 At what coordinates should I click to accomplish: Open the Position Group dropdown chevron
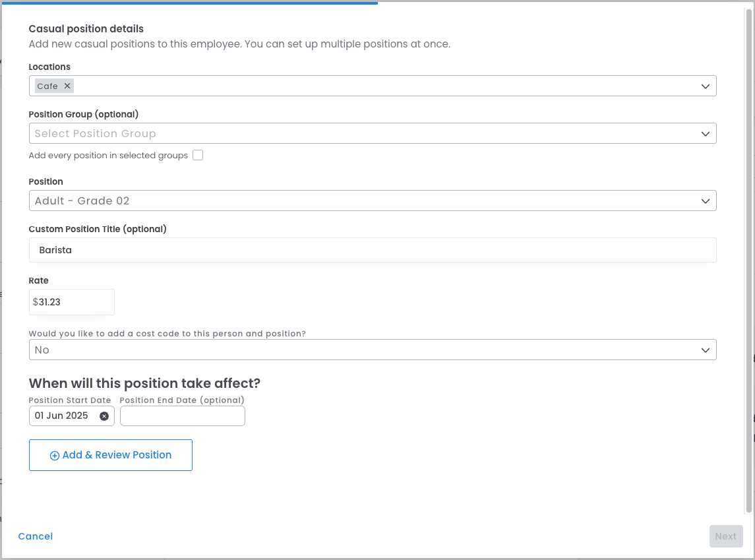coord(706,134)
